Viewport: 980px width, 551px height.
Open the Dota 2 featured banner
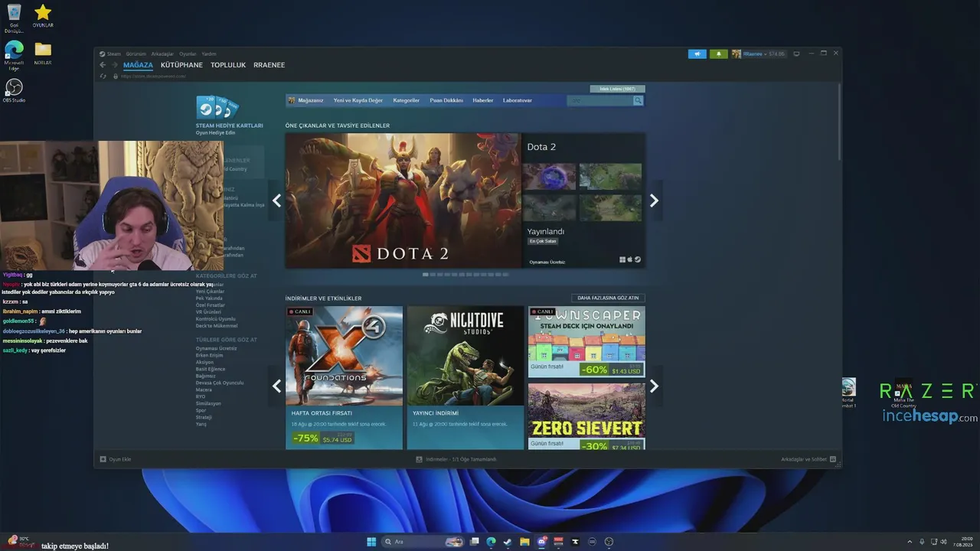(403, 201)
